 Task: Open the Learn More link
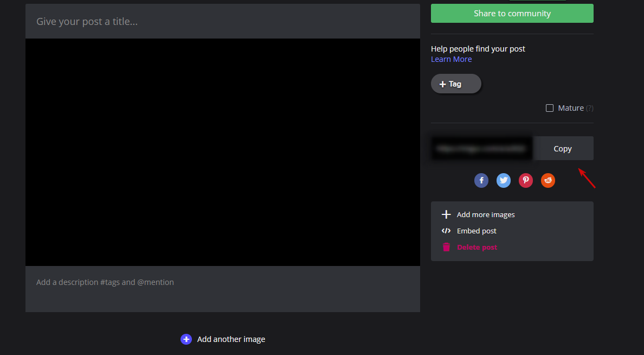451,59
